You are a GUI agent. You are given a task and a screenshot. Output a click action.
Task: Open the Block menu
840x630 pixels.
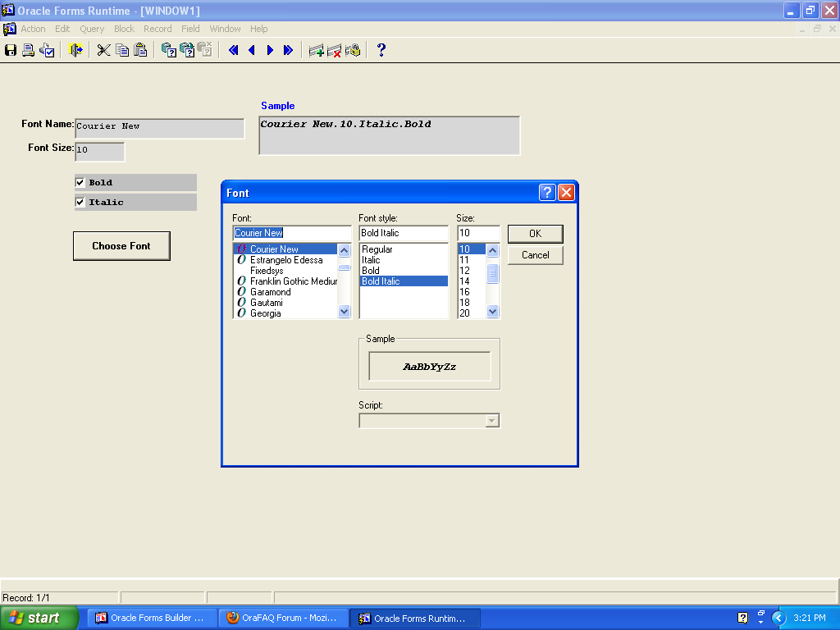tap(125, 29)
